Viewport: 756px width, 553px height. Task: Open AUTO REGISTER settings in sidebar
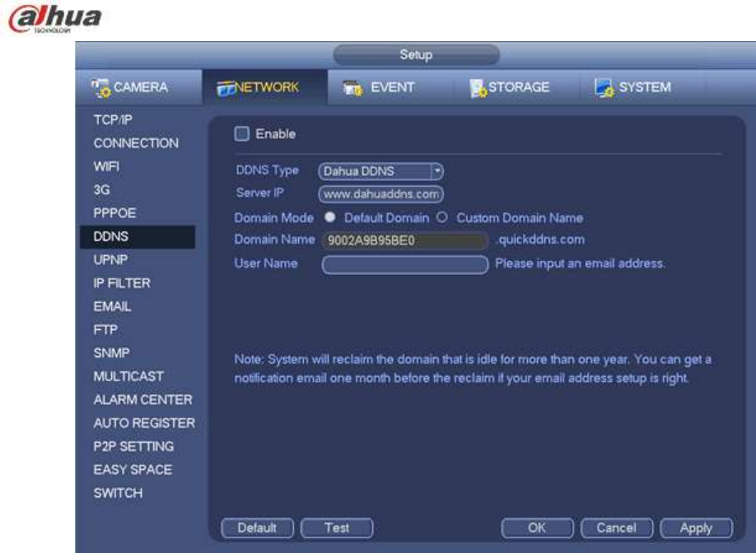point(144,423)
